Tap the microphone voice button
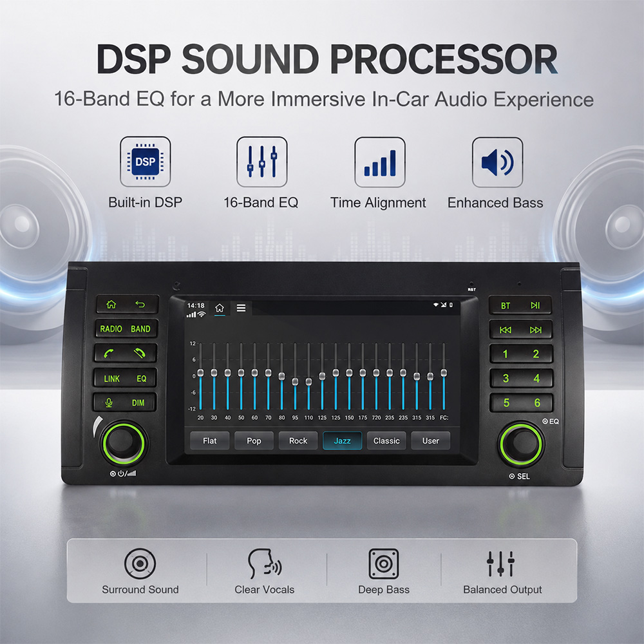This screenshot has width=644, height=644. [x=109, y=402]
